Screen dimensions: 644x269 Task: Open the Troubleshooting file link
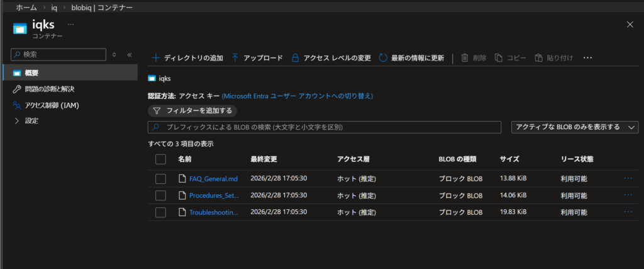tap(213, 212)
